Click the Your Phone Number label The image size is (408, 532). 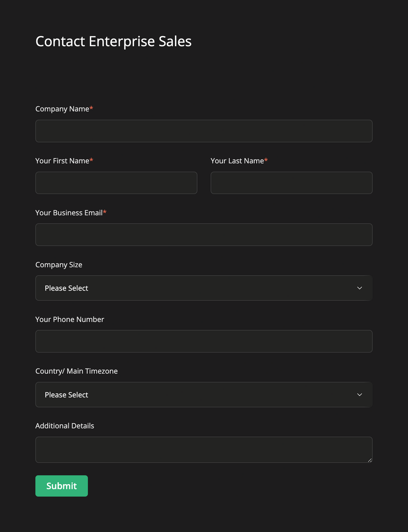(69, 319)
